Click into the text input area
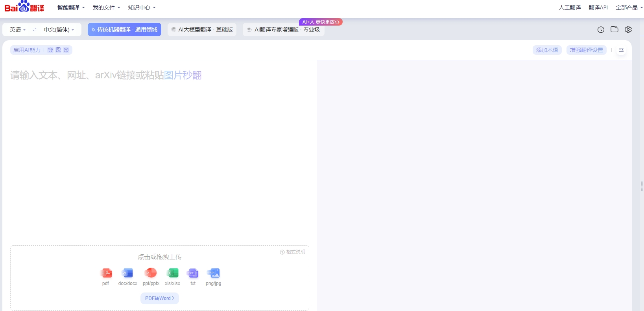644x311 pixels. click(x=160, y=152)
